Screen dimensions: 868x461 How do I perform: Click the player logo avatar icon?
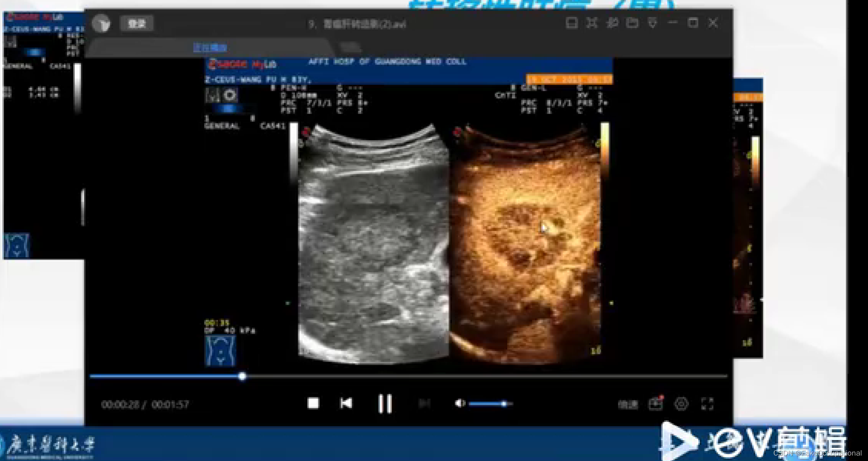coord(102,24)
